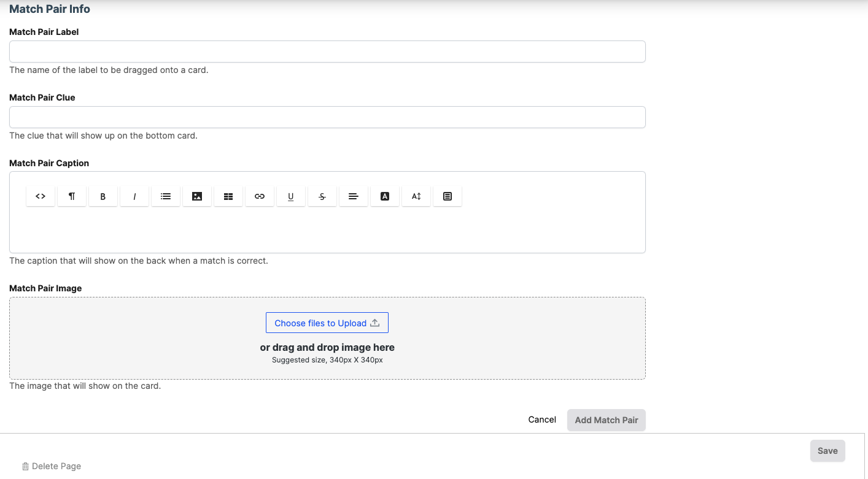
Task: Open text alignment options
Action: click(354, 196)
